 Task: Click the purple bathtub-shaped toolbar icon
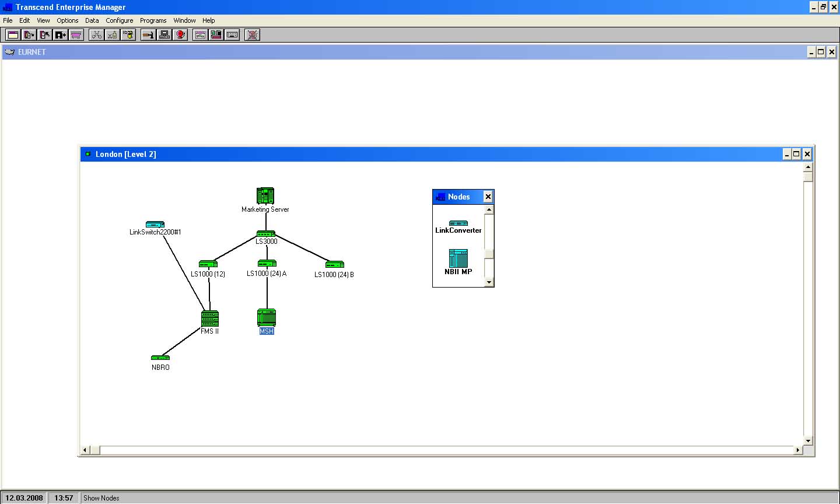click(76, 35)
